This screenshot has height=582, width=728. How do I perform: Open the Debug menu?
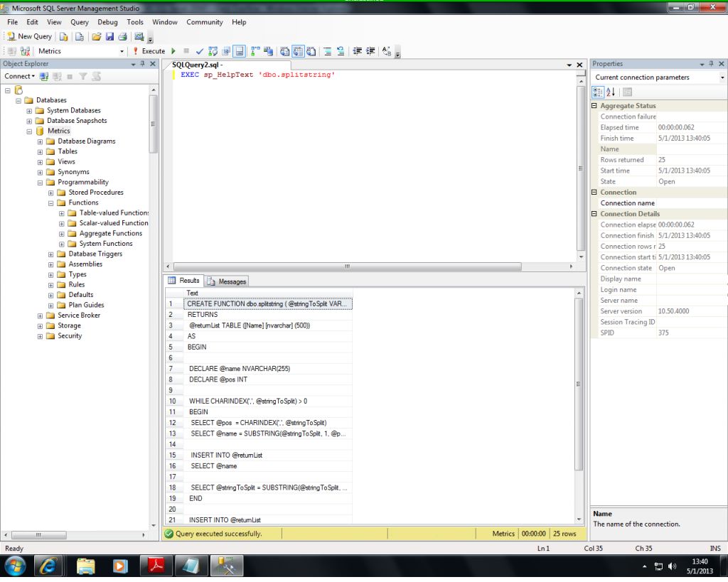[x=107, y=22]
